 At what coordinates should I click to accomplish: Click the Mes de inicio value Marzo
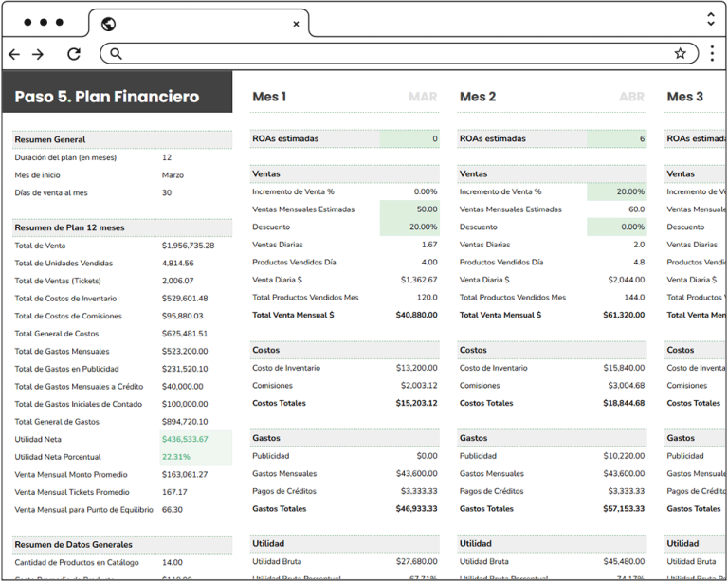173,175
